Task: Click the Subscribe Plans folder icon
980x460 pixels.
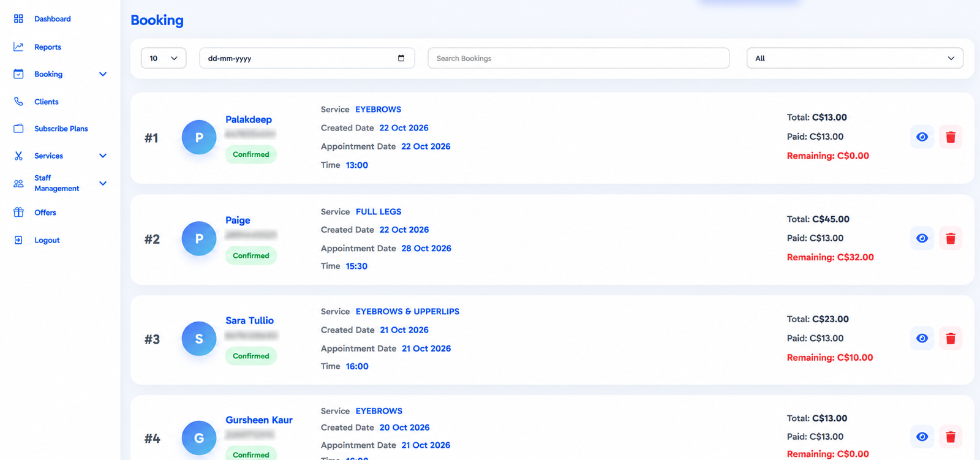Action: [x=18, y=129]
